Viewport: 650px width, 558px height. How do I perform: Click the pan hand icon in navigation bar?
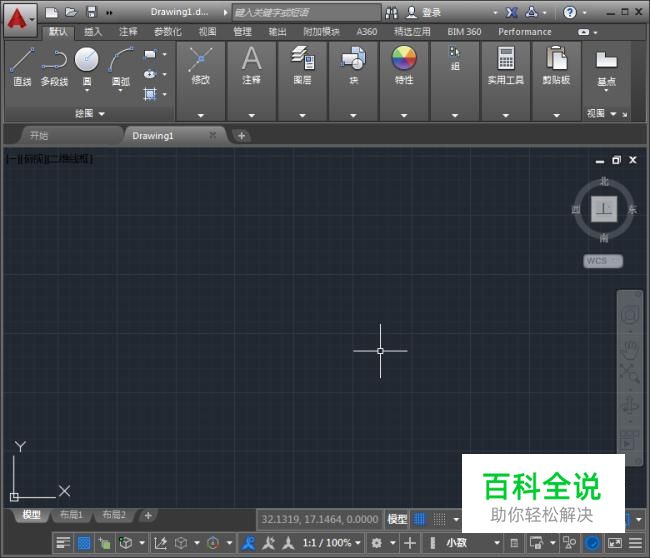629,349
